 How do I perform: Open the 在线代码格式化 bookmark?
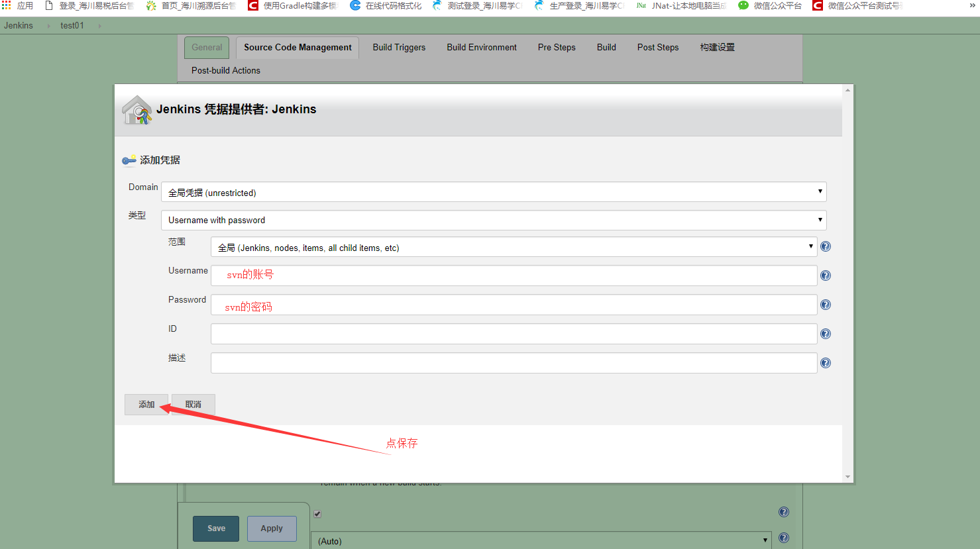[x=386, y=5]
